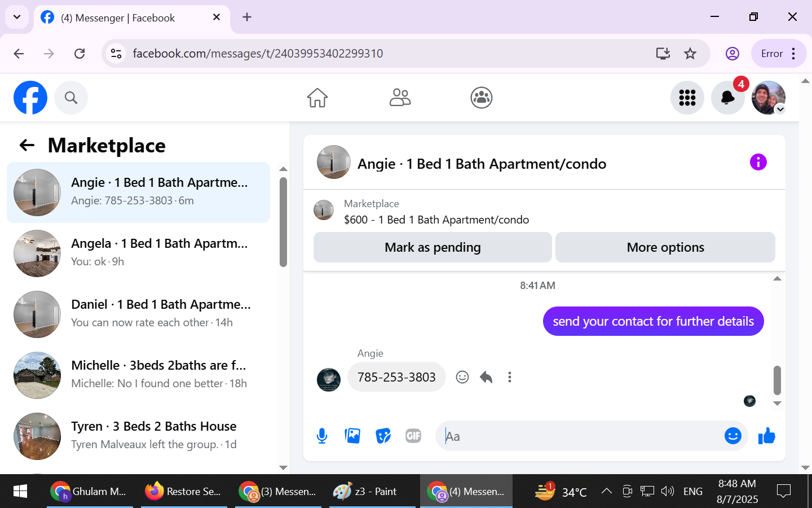
Task: Click the Error chrome menu button
Action: pos(779,54)
